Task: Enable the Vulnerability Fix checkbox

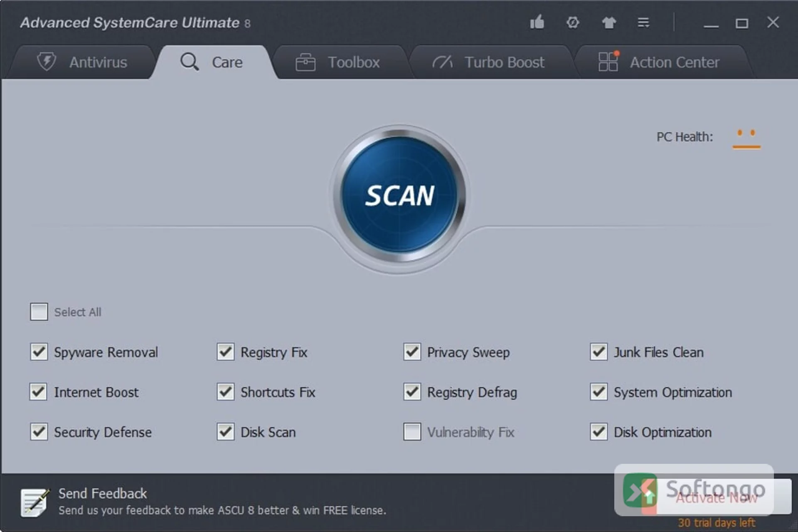Action: coord(412,432)
